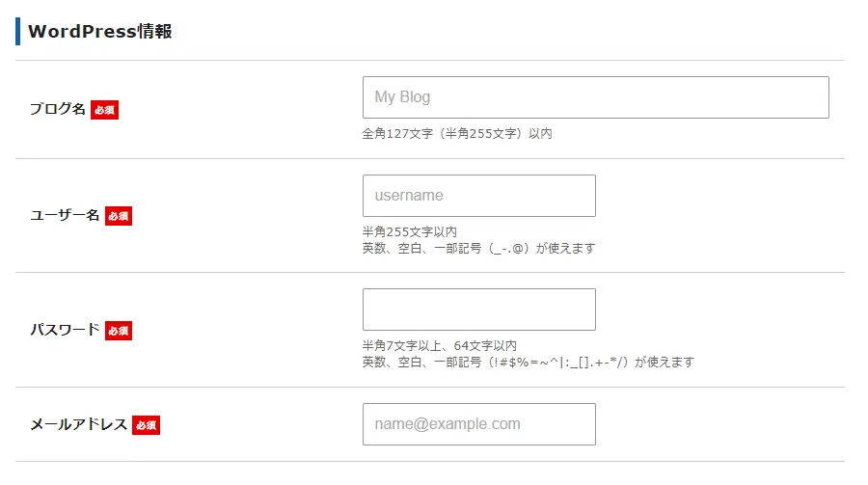The height and width of the screenshot is (485, 868).
Task: Click the パスワード field label
Action: coord(65,330)
